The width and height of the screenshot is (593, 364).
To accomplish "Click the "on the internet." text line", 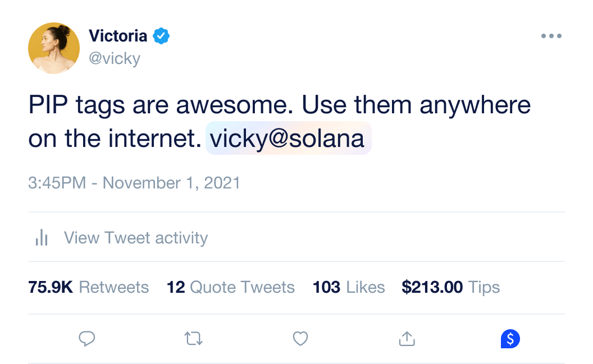I will [115, 139].
